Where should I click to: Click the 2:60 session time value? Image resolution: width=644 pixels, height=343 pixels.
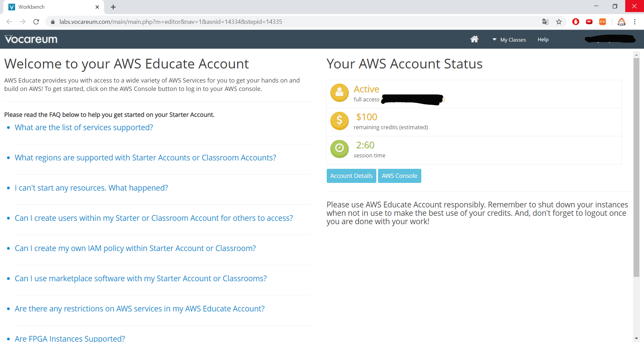tap(365, 145)
